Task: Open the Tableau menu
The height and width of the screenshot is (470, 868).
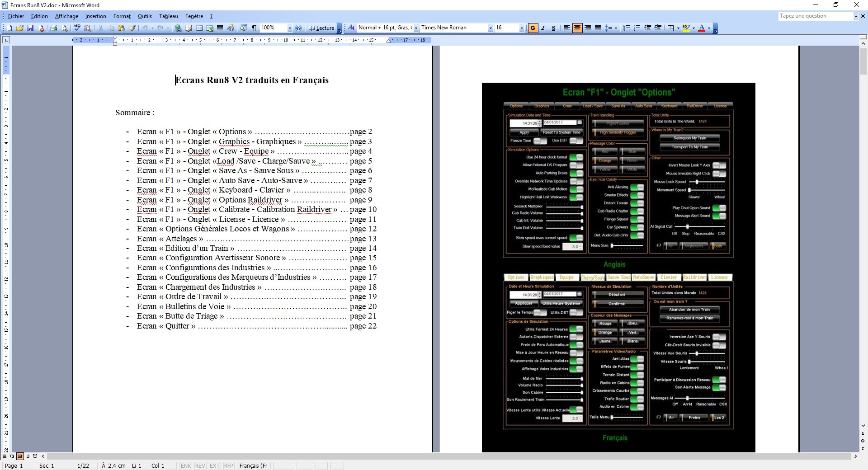Action: pyautogui.click(x=169, y=16)
